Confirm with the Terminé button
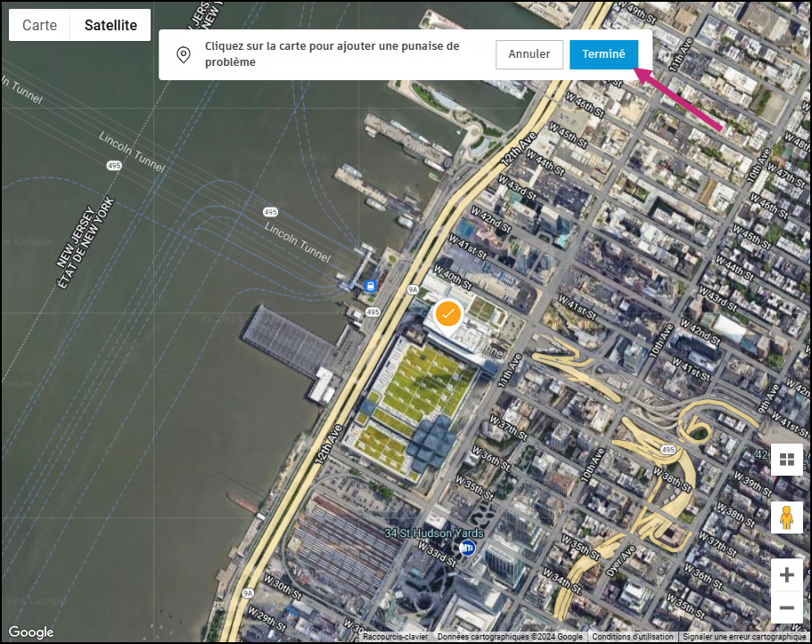 click(x=603, y=54)
